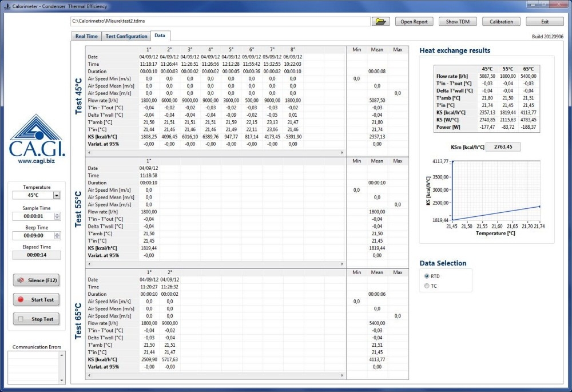Click Power value -177,47 in heat exchange results
Viewport: 572px width, 392px height.
(487, 127)
